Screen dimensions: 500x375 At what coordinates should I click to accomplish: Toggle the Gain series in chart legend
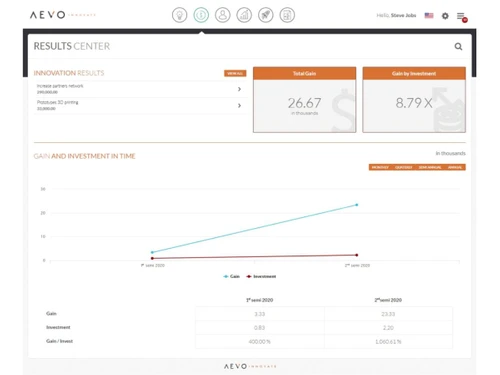[231, 276]
